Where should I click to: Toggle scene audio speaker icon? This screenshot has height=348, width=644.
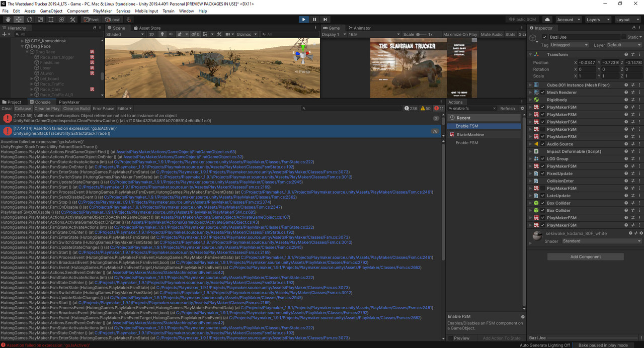click(x=171, y=34)
